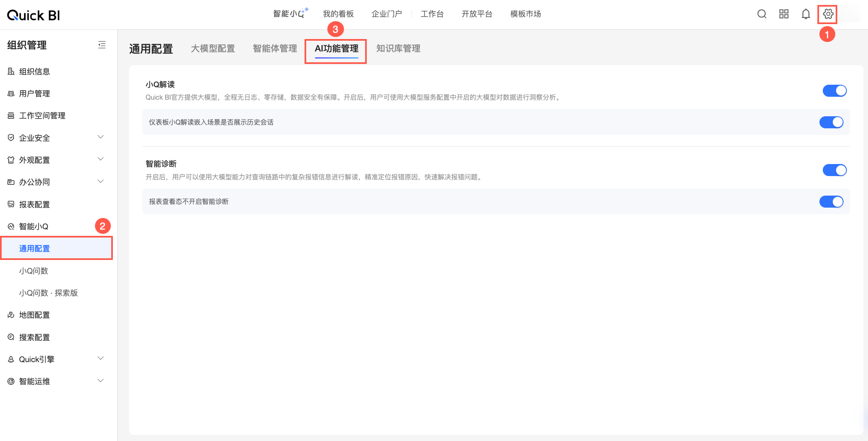868x441 pixels.
Task: Click the 组织信息 building icon
Action: coord(11,71)
